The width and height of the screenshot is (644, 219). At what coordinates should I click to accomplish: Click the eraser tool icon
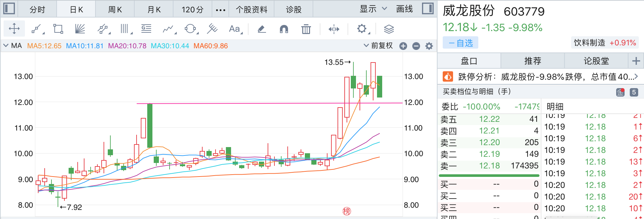(x=261, y=29)
